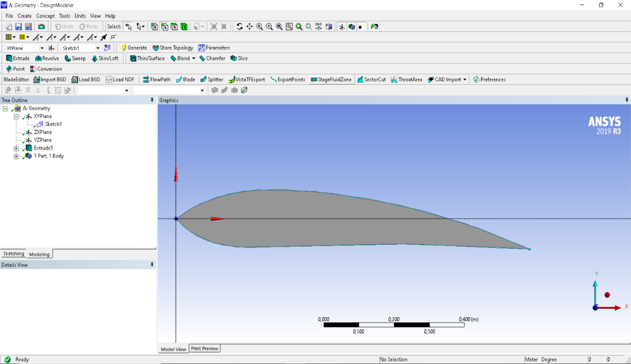This screenshot has width=631, height=364.
Task: Open Preferences in BladeEditor toolbar
Action: 489,80
